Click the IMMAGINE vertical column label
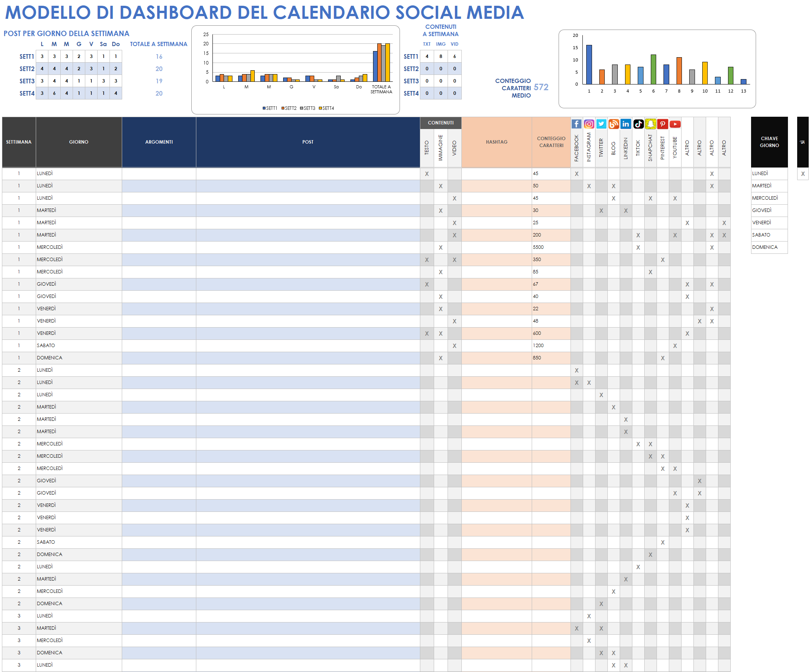The height and width of the screenshot is (672, 811). (441, 147)
